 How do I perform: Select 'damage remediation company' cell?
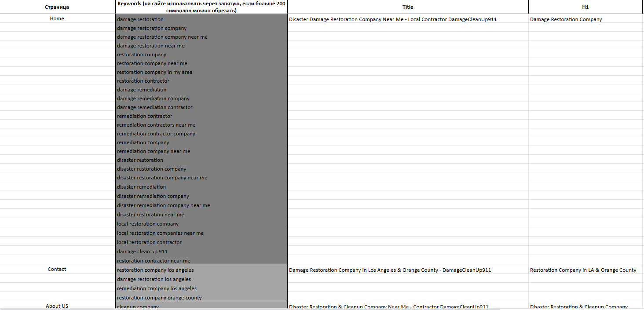[x=201, y=98]
